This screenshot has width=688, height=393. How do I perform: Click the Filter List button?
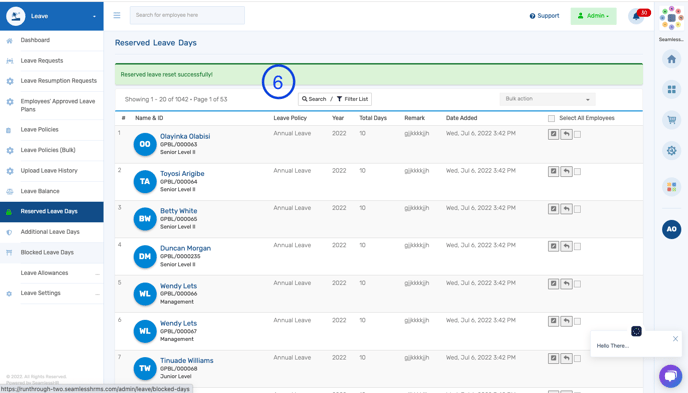[x=352, y=99]
